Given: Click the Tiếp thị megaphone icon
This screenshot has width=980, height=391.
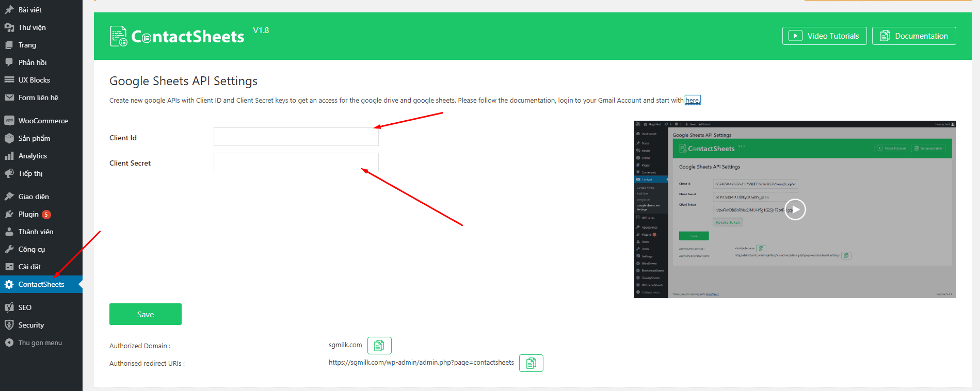Looking at the screenshot, I should coord(9,173).
